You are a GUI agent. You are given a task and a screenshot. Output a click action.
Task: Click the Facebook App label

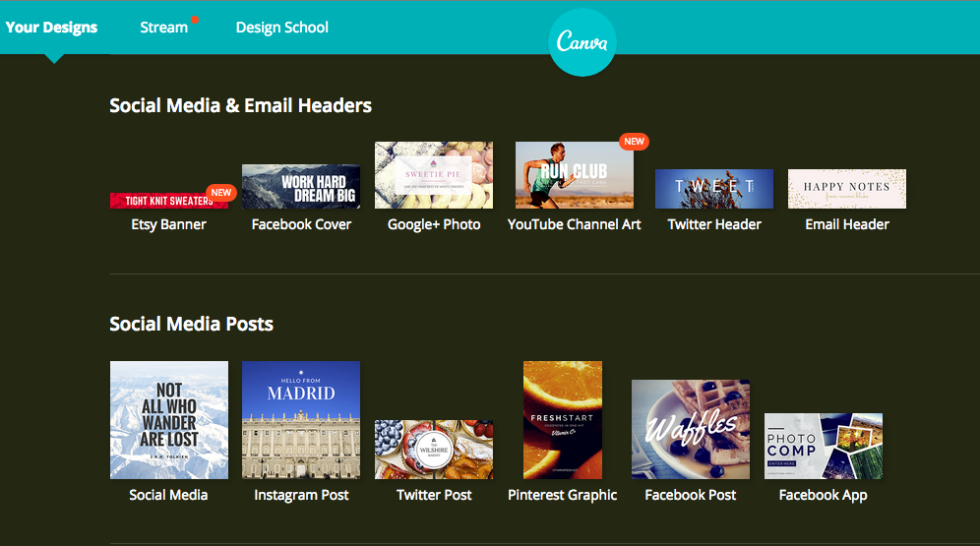click(x=824, y=495)
